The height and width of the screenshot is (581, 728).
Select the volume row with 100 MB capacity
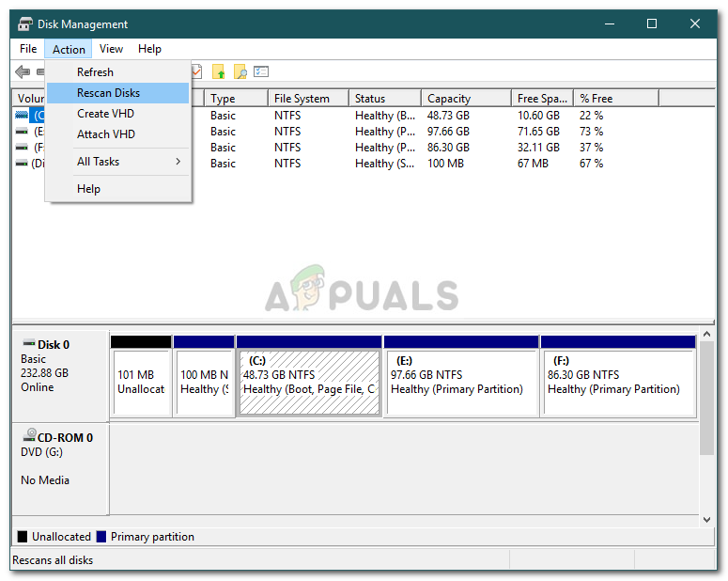pyautogui.click(x=364, y=164)
